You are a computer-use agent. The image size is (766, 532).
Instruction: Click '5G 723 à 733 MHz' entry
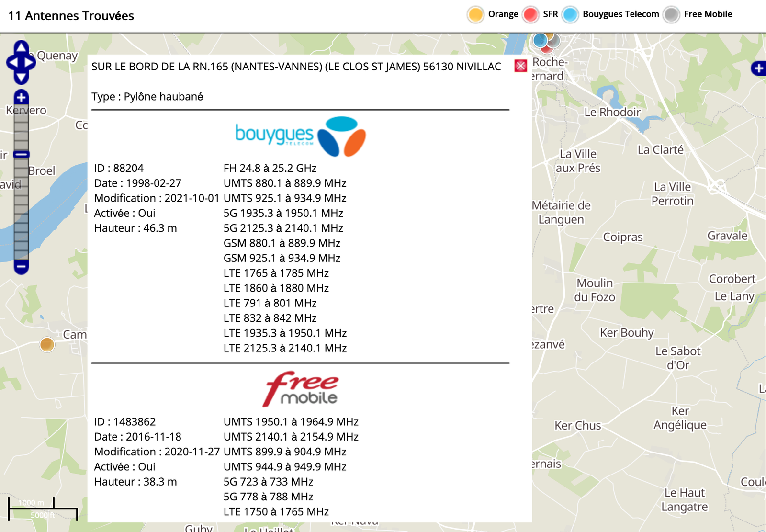click(x=269, y=482)
